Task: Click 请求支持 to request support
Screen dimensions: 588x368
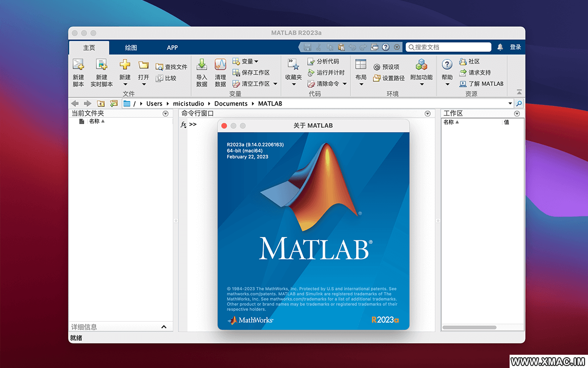Action: point(475,73)
